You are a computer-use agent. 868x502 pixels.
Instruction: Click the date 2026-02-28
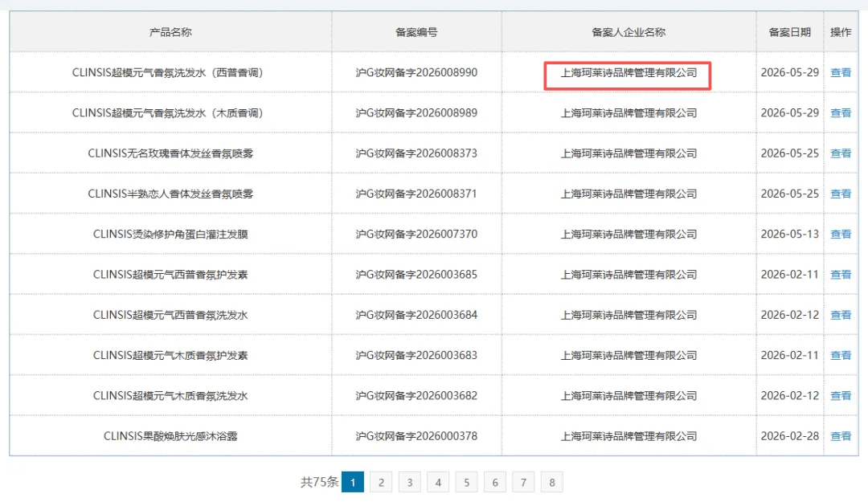click(x=789, y=436)
